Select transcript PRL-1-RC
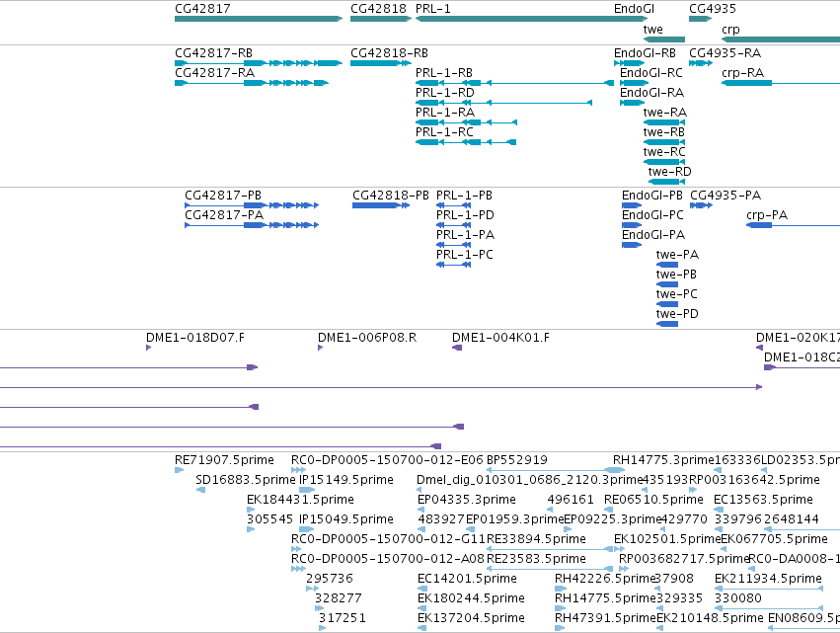This screenshot has width=840, height=633. point(466,142)
